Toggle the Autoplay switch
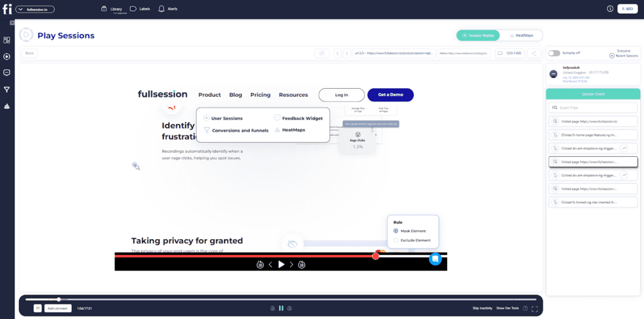Image resolution: width=644 pixels, height=319 pixels. point(554,53)
